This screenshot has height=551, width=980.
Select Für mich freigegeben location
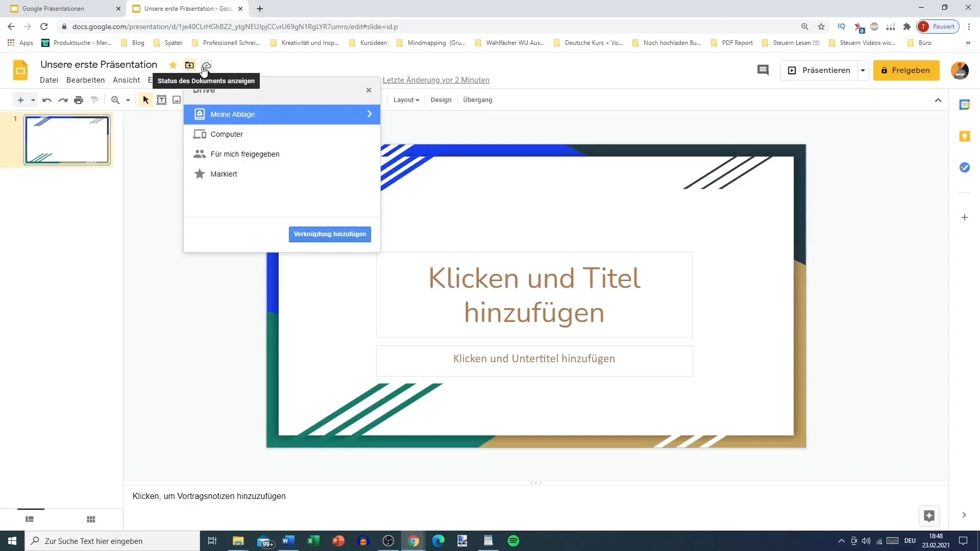coord(282,154)
